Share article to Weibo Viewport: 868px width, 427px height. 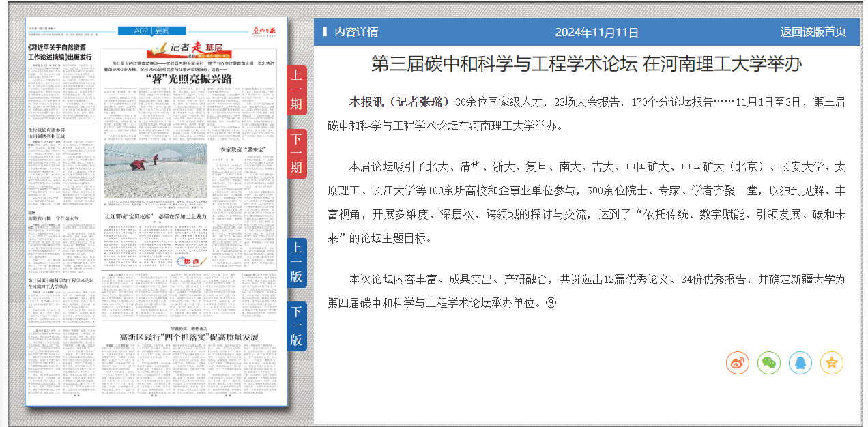738,363
